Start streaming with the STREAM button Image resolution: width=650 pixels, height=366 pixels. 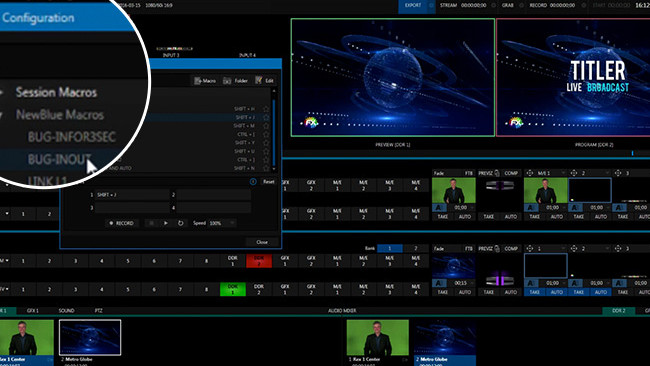448,5
